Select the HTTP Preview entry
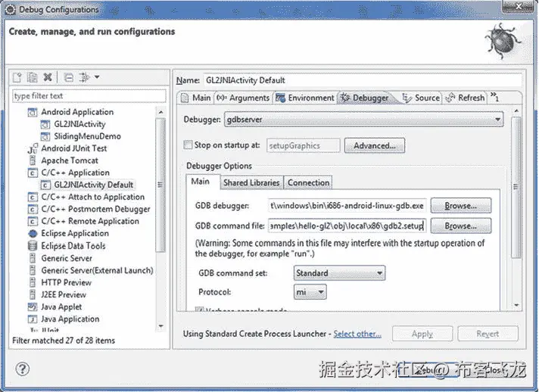 pos(67,282)
